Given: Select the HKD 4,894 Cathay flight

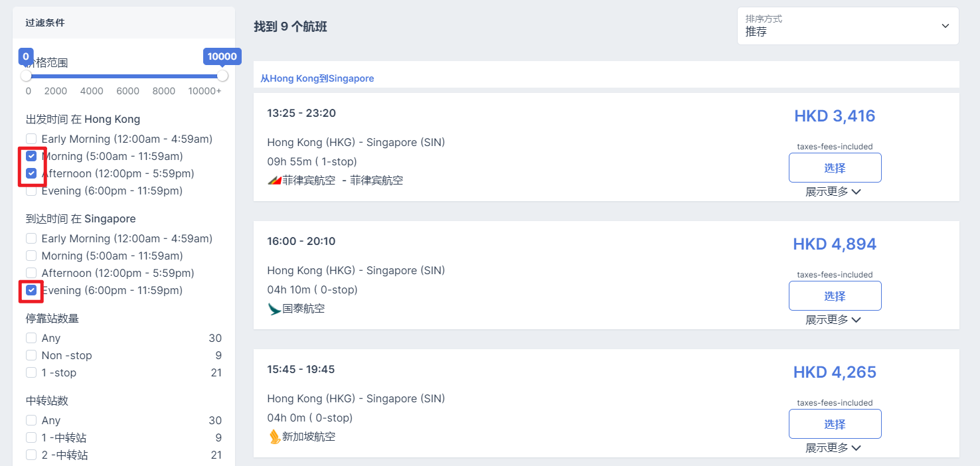Looking at the screenshot, I should pyautogui.click(x=835, y=296).
